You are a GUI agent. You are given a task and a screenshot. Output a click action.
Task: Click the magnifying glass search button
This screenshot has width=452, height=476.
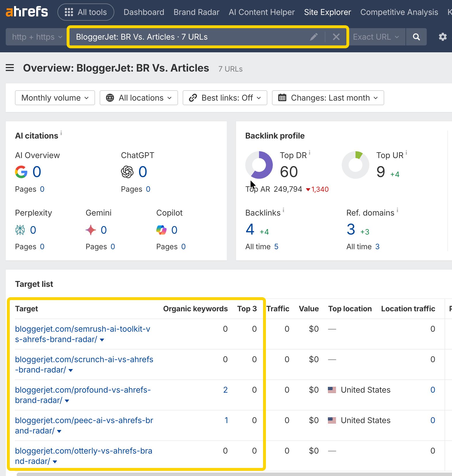[x=416, y=37]
